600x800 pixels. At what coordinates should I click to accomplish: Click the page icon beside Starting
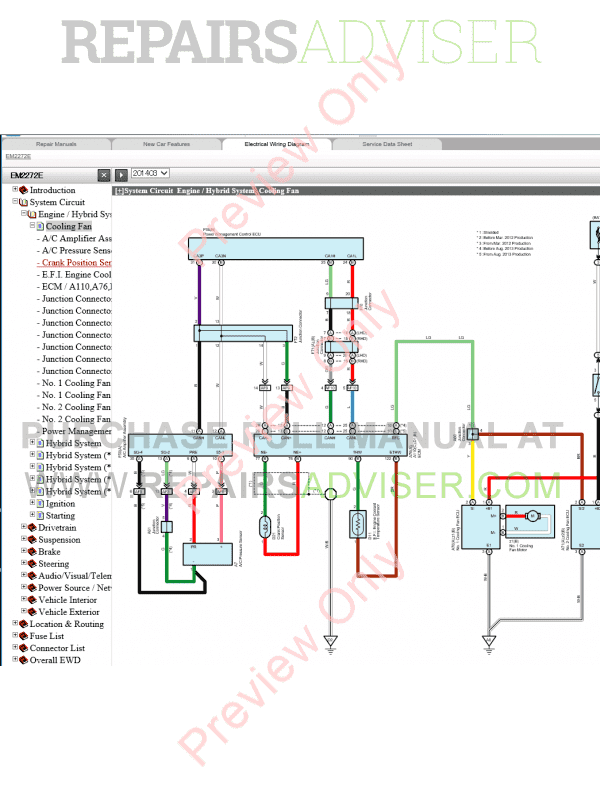(40, 516)
